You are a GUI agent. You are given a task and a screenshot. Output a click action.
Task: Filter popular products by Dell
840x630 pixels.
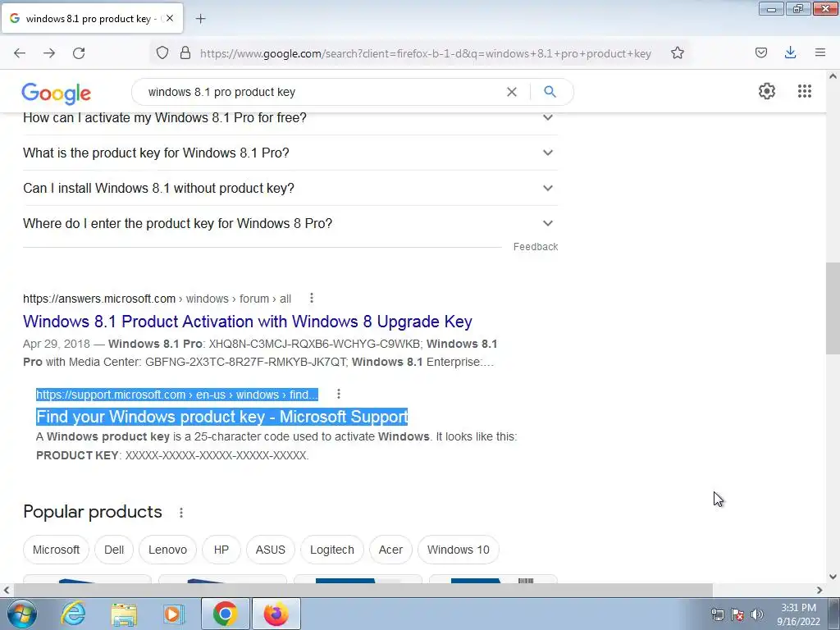[x=114, y=550]
